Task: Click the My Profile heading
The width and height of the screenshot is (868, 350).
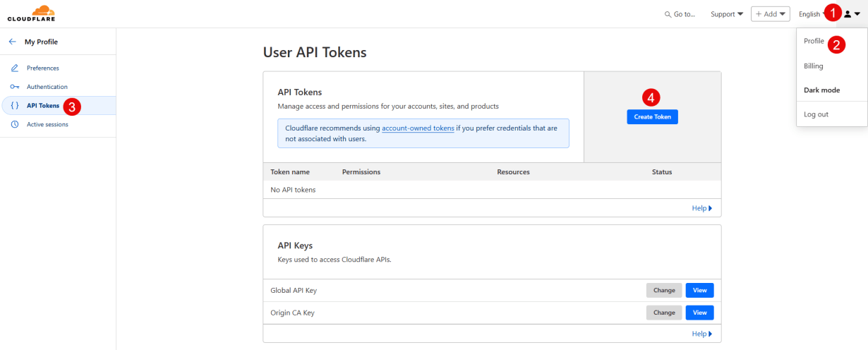Action: click(41, 42)
